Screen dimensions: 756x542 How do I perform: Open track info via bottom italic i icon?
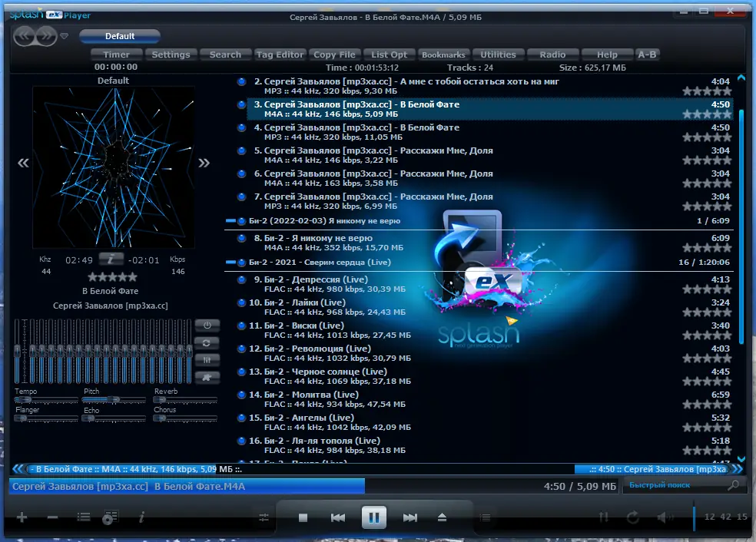tap(141, 517)
